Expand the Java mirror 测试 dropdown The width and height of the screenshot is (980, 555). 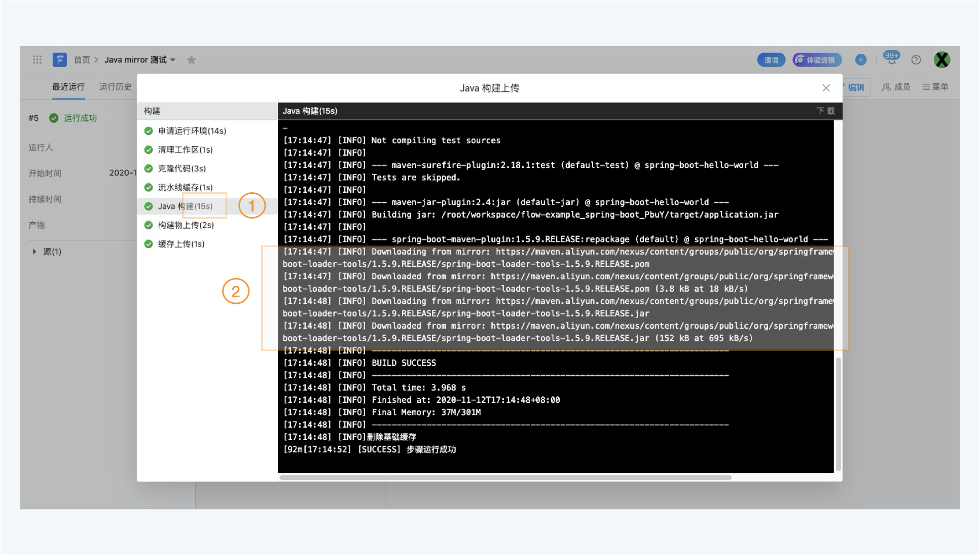point(173,60)
